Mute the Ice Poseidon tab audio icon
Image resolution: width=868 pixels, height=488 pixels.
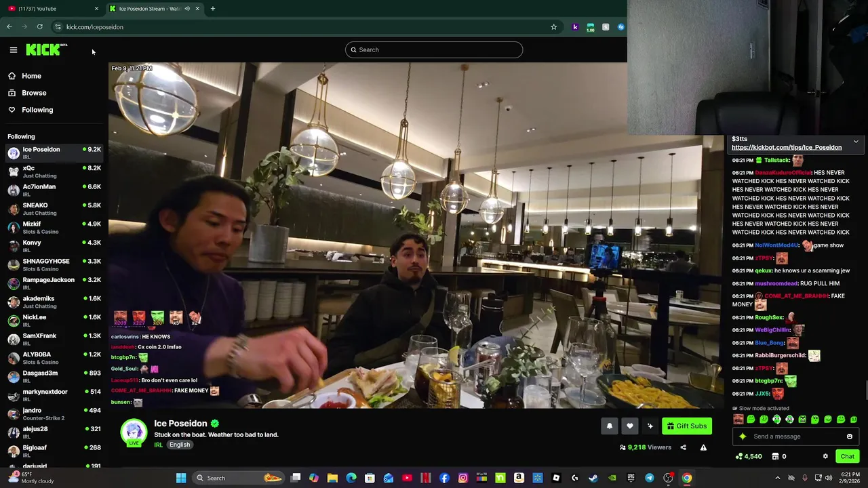(187, 9)
